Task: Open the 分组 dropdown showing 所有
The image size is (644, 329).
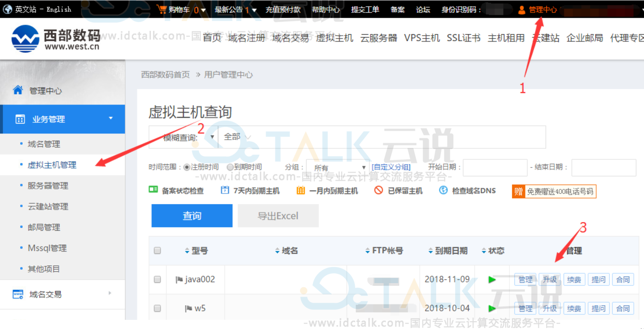Action: point(338,168)
